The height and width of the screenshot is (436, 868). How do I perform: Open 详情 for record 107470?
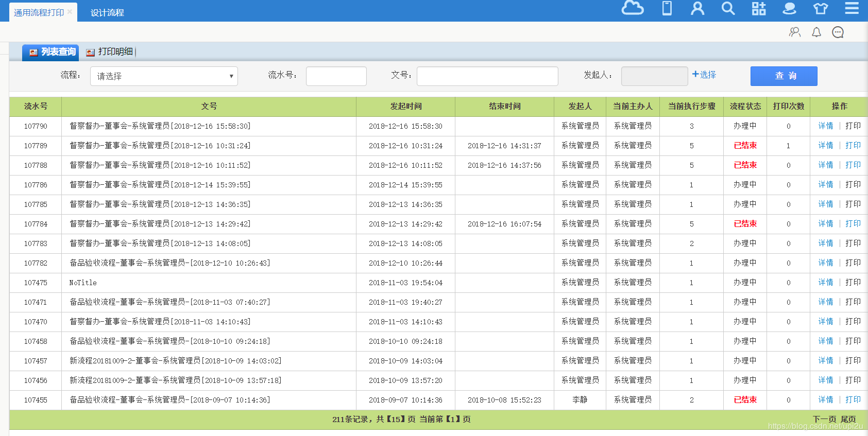[x=826, y=322]
